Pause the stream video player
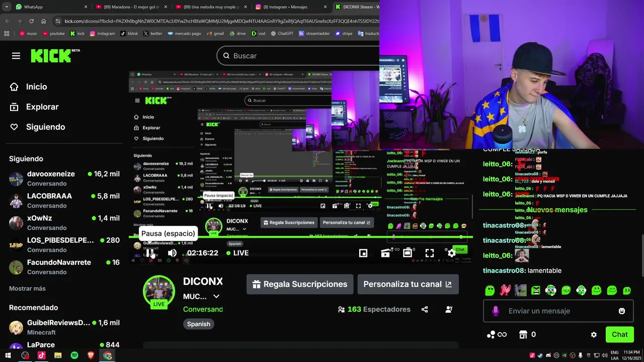The width and height of the screenshot is (644, 362). (x=150, y=253)
